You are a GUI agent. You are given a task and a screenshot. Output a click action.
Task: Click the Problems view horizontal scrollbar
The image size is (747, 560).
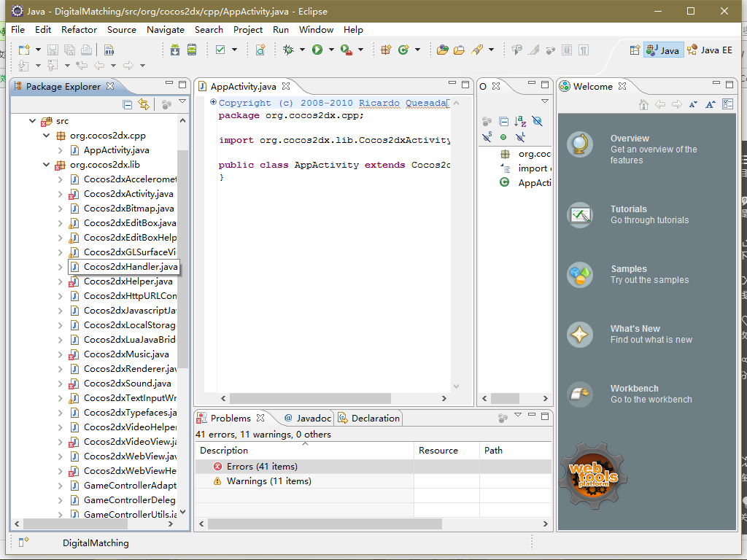coord(325,524)
